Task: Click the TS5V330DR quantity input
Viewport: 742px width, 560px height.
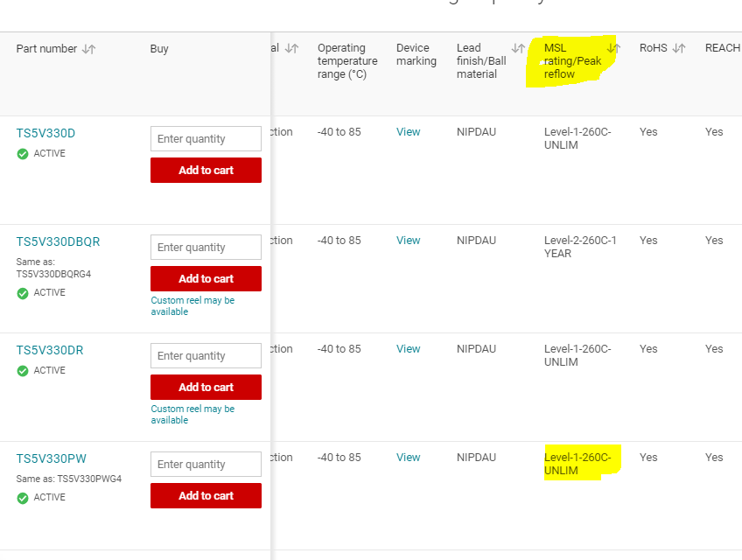Action: (206, 356)
